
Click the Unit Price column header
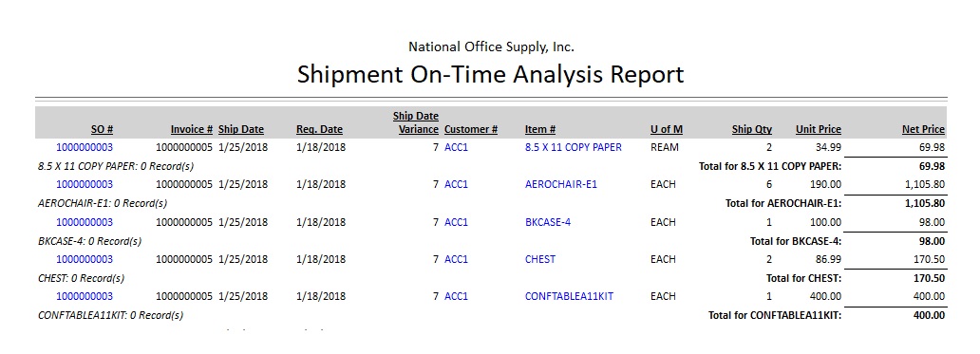point(819,129)
